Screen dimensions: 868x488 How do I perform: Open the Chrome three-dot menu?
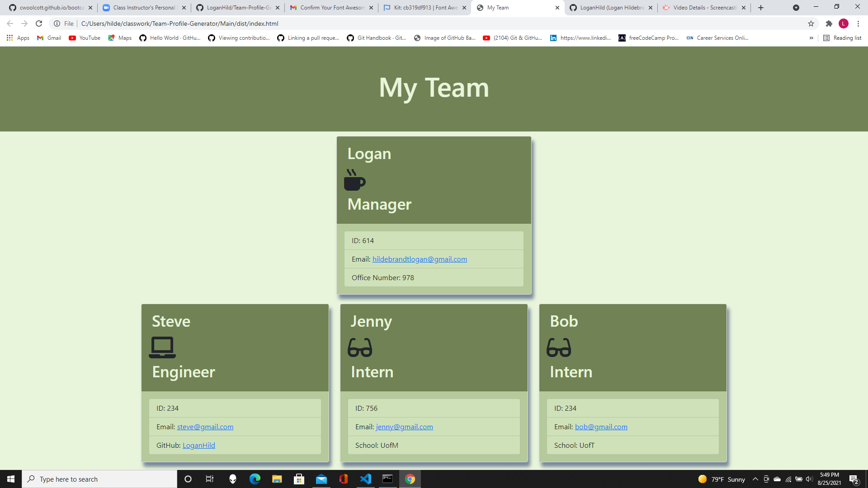[859, 23]
